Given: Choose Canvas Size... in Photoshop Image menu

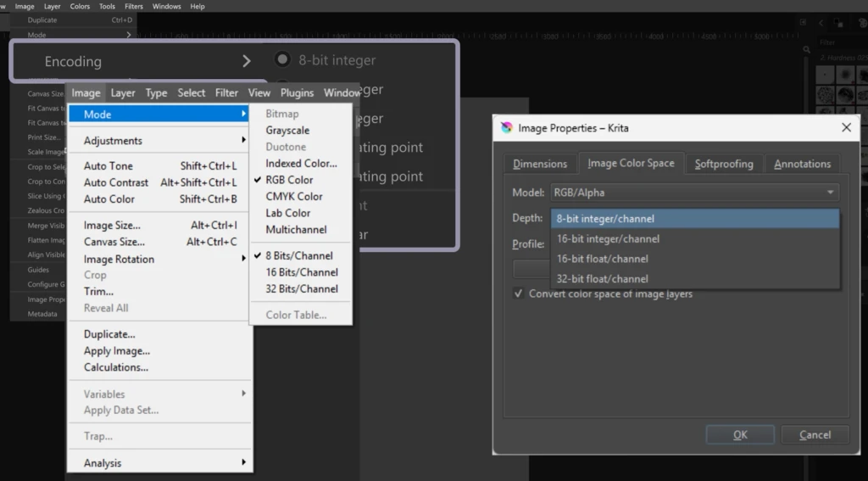Looking at the screenshot, I should tap(160, 242).
